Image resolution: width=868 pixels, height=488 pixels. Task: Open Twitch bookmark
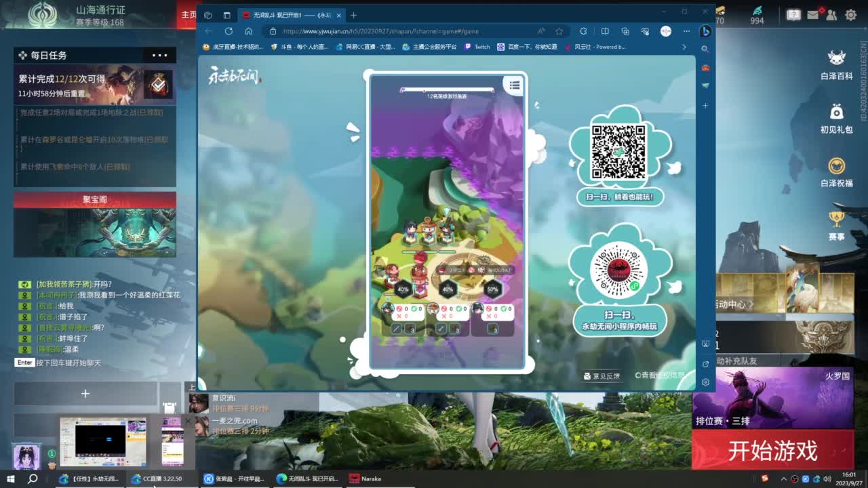pos(477,47)
